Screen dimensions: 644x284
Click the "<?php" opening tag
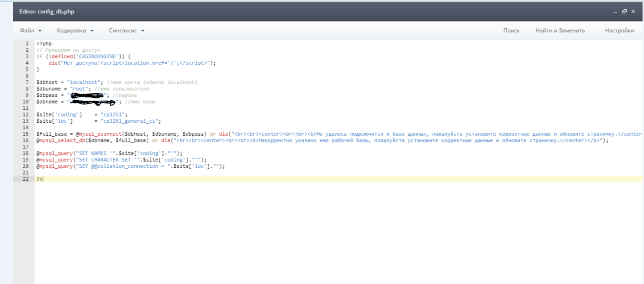pos(44,43)
